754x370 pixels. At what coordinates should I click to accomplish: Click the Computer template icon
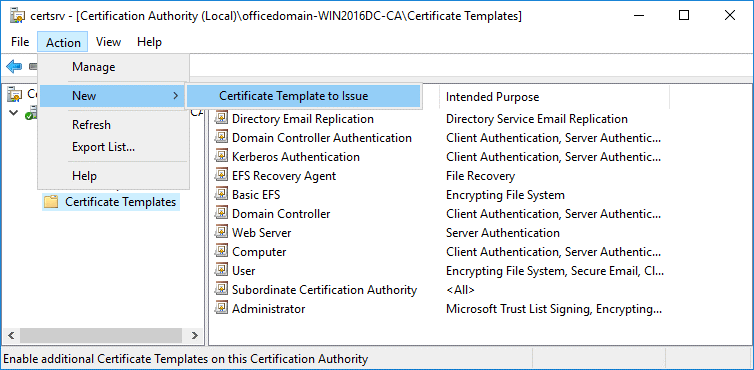(x=221, y=252)
